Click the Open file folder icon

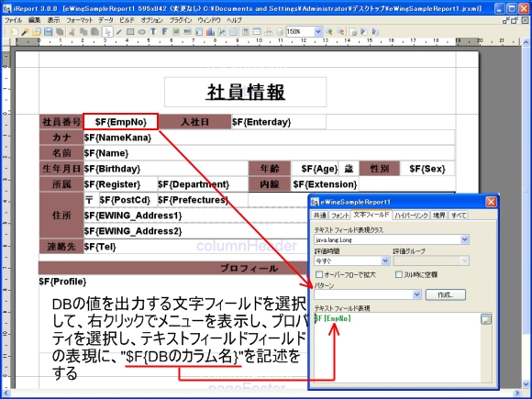37,32
